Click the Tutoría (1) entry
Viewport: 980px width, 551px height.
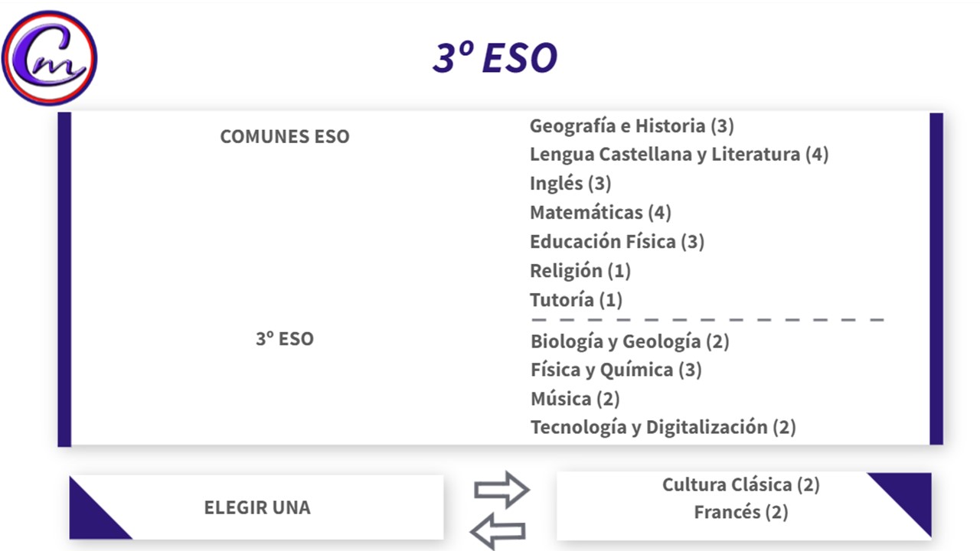(576, 300)
